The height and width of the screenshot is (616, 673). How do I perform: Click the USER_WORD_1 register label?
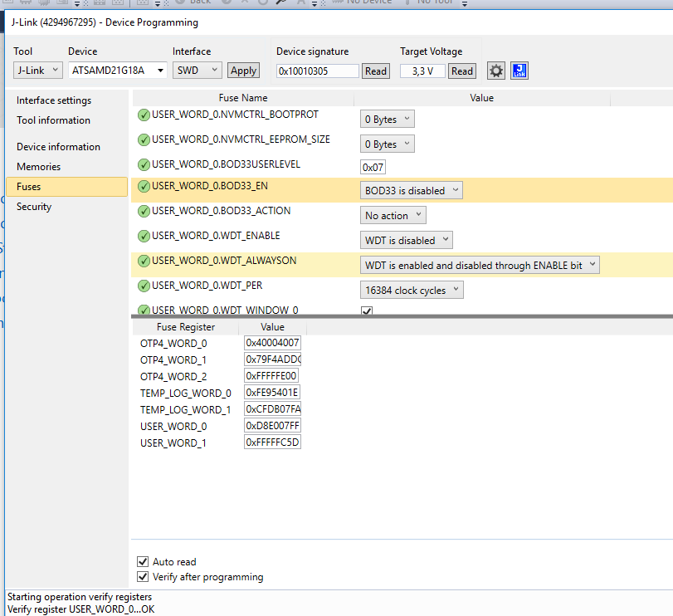(x=173, y=443)
